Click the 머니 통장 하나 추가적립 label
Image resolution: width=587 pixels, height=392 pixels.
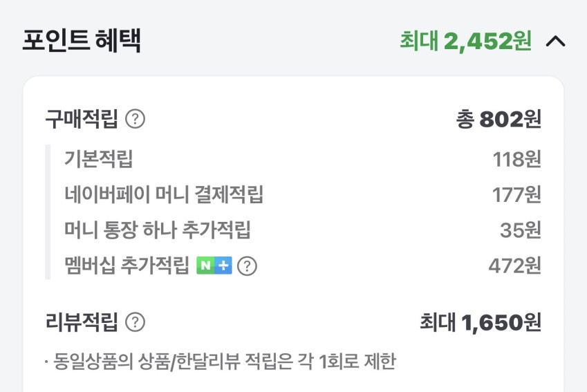click(157, 230)
